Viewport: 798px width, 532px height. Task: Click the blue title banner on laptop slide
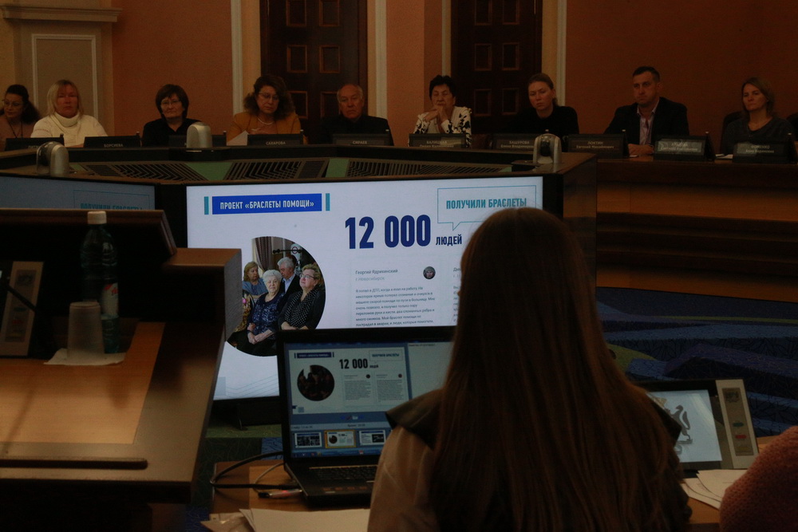(x=312, y=354)
